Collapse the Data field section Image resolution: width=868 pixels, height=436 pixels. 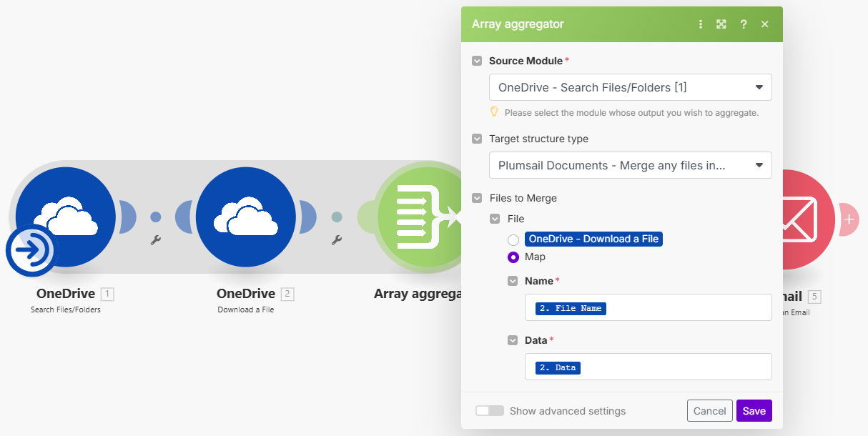pos(513,341)
